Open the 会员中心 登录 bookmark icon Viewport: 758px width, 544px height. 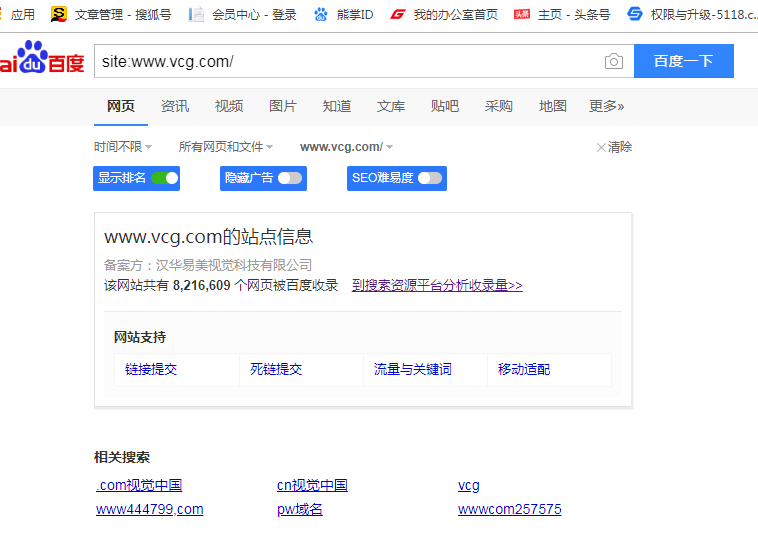pyautogui.click(x=196, y=15)
